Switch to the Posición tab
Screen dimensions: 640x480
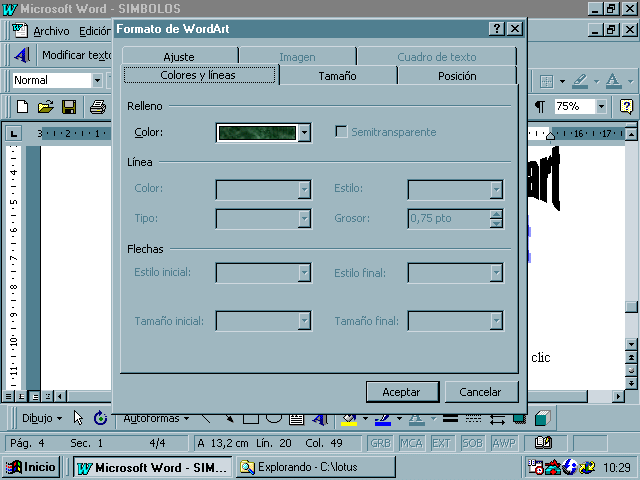pos(457,76)
